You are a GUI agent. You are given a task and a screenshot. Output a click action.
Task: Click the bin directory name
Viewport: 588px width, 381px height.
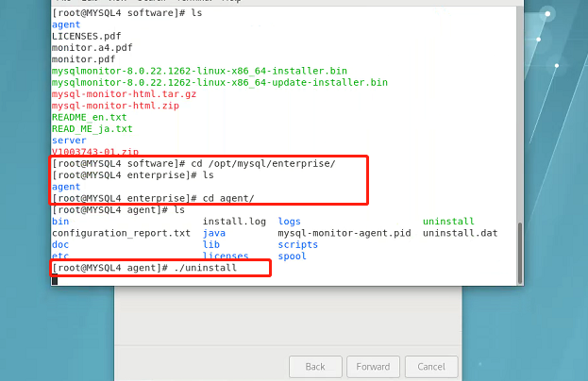pyautogui.click(x=60, y=222)
